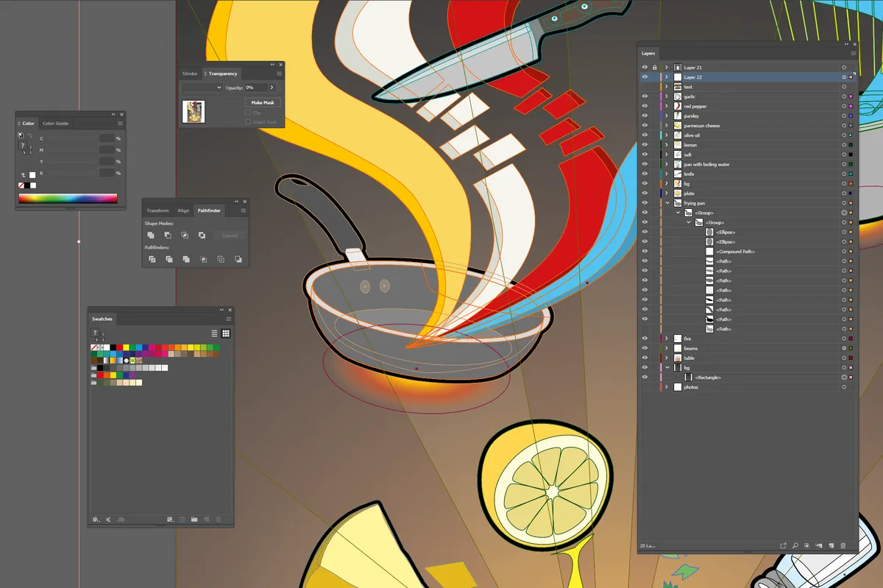Click the Minus Front shape mode icon
The image size is (883, 588).
pyautogui.click(x=168, y=235)
